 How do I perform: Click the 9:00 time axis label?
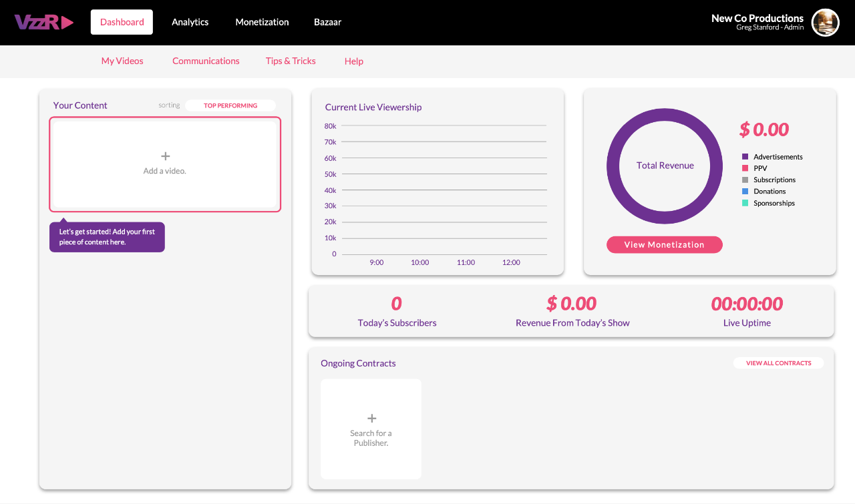click(377, 262)
